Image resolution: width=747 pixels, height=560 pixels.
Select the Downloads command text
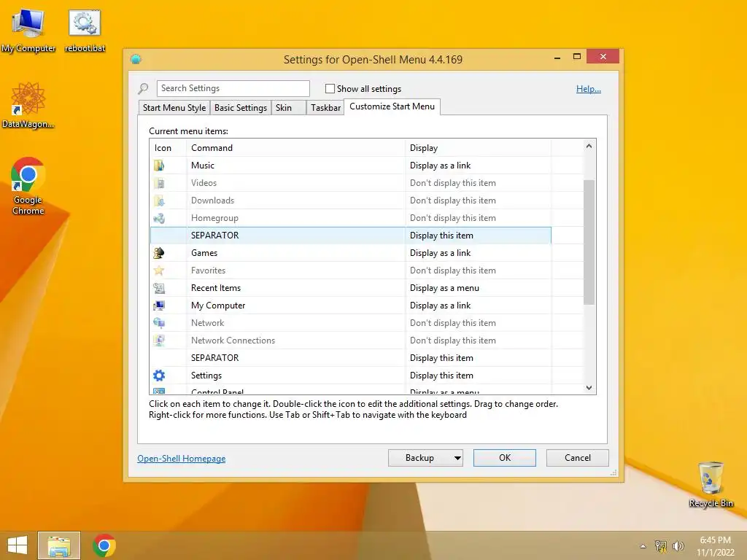pyautogui.click(x=212, y=201)
